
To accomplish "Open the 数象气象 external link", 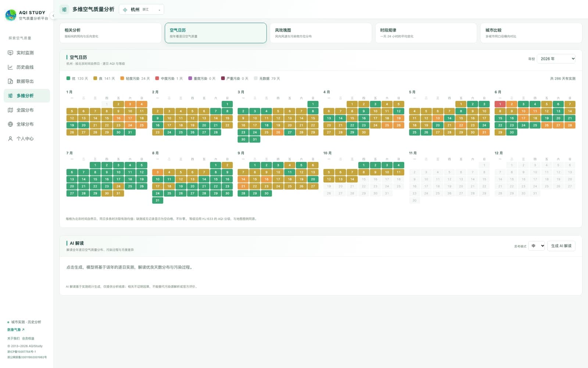I will pos(16,330).
